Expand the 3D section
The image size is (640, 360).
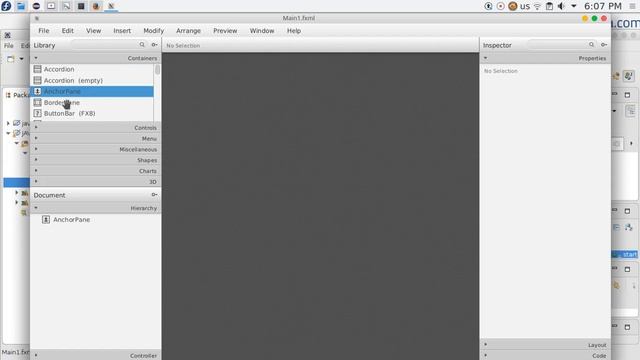coord(96,182)
